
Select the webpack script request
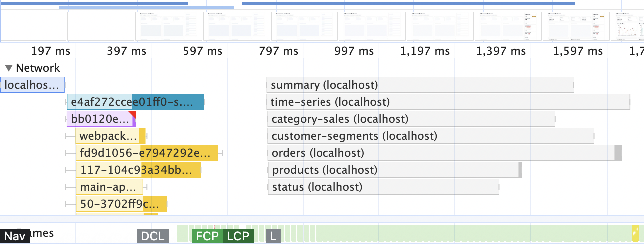point(110,136)
